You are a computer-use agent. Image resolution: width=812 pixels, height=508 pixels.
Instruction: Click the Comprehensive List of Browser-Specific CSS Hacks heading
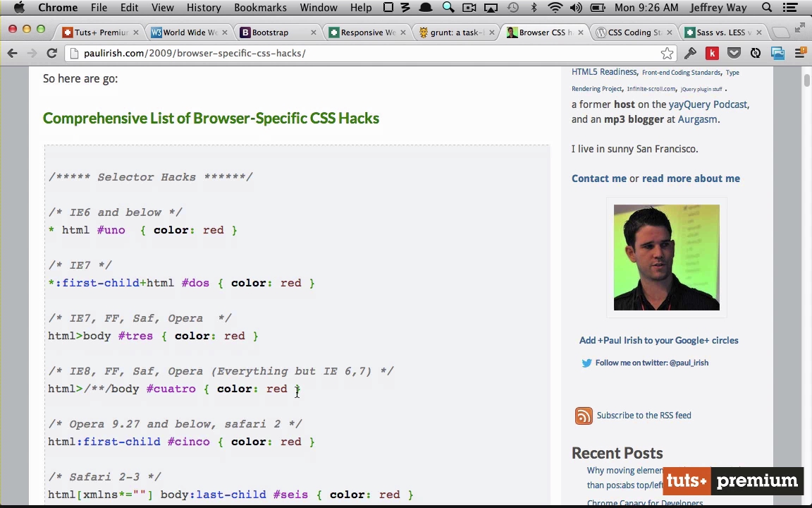pyautogui.click(x=211, y=119)
